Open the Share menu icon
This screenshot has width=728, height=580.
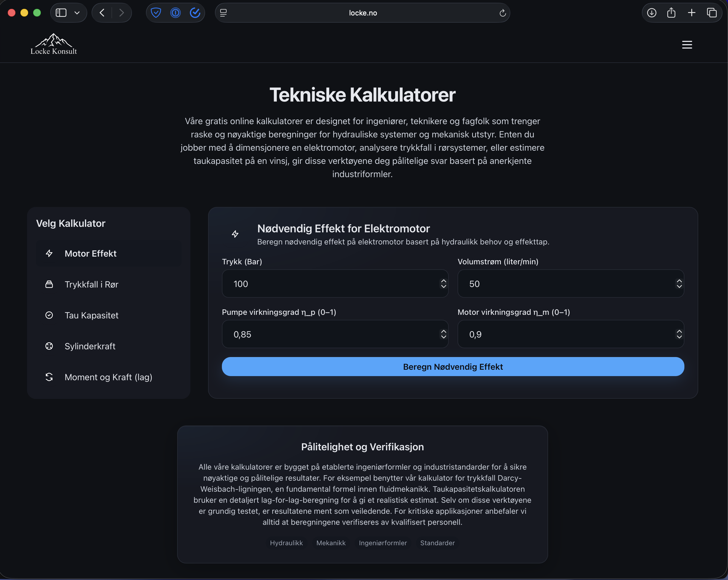click(x=671, y=12)
